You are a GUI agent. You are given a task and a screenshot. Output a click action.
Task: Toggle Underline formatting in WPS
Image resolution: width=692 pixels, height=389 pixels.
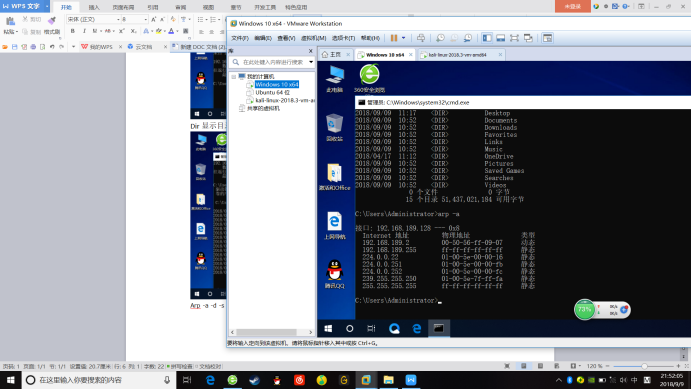pyautogui.click(x=94, y=31)
